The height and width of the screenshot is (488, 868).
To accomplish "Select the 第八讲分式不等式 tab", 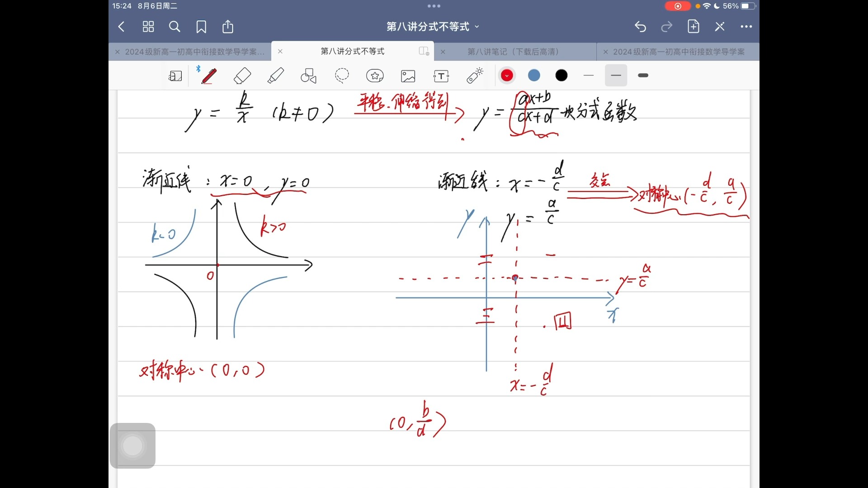I will pyautogui.click(x=353, y=52).
